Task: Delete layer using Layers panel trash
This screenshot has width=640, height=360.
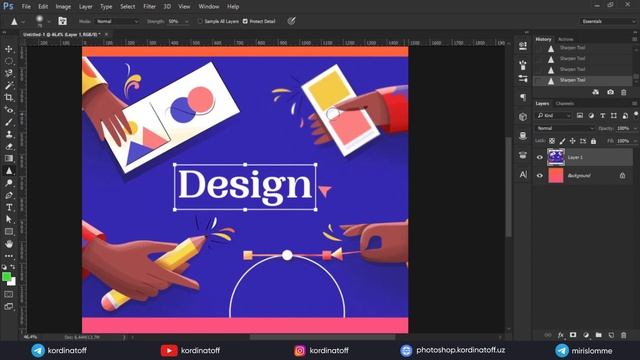Action: click(x=624, y=335)
